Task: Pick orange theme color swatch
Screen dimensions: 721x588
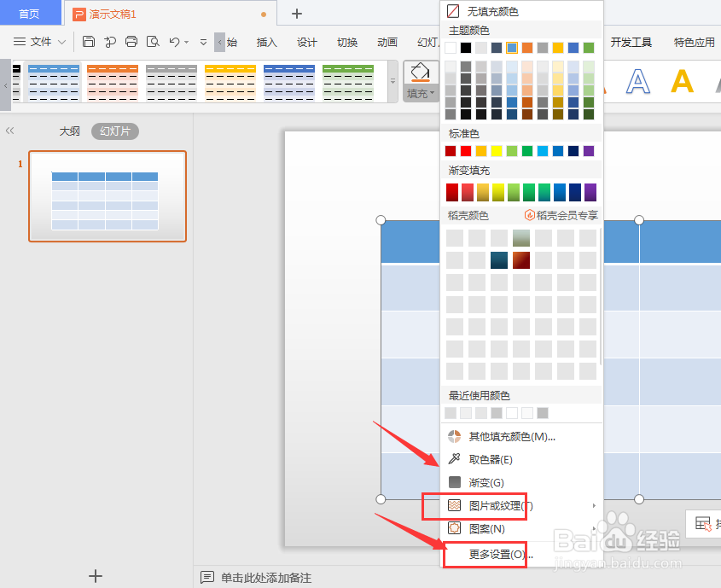Action: (527, 47)
